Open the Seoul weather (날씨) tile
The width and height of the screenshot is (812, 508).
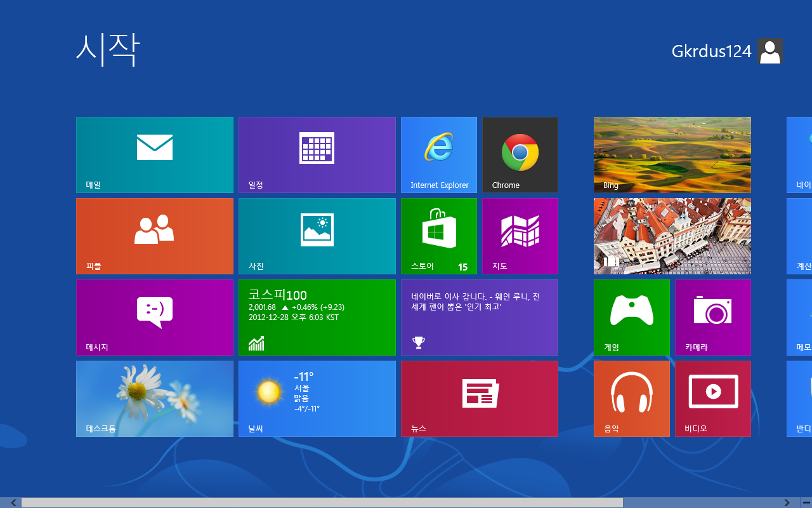(x=317, y=398)
